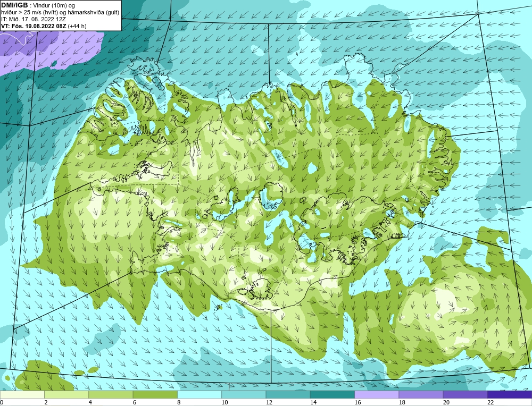The height and width of the screenshot is (406, 532).
Task: Click the 16–18 m/s lavender legend swatch
Action: [377, 394]
